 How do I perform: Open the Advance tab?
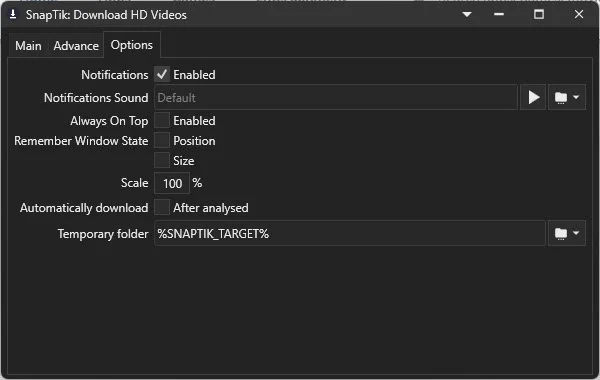(76, 46)
